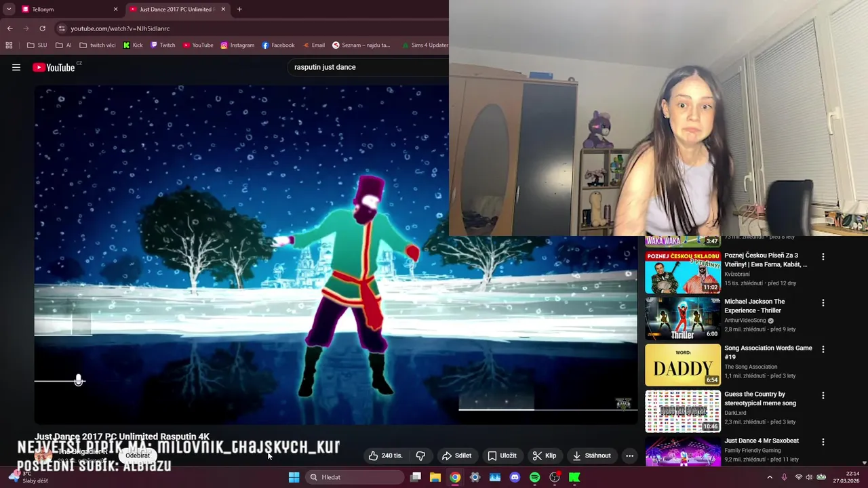The width and height of the screenshot is (868, 488).
Task: Dislike the video with thumbs-down
Action: pyautogui.click(x=420, y=455)
